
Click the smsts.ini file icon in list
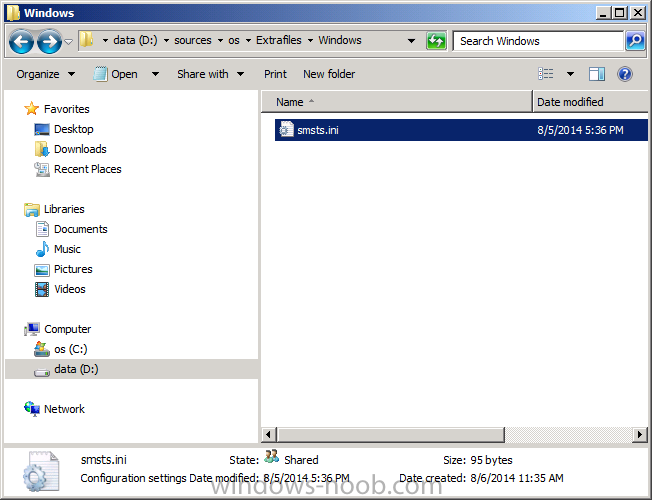286,130
